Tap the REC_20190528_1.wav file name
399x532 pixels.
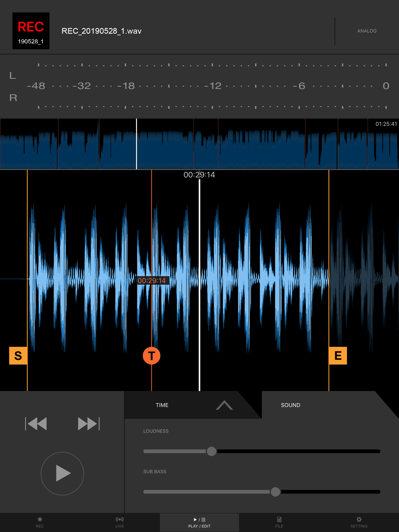pyautogui.click(x=101, y=31)
